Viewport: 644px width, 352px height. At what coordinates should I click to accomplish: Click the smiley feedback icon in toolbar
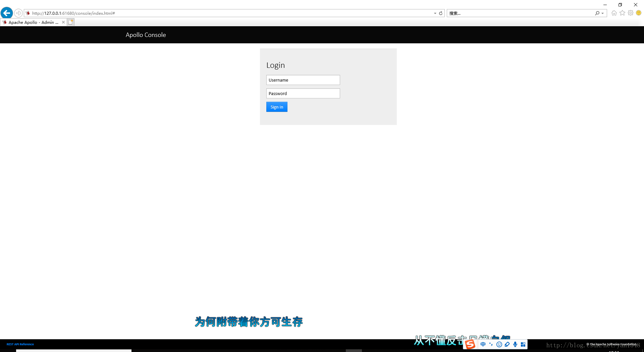coord(639,13)
